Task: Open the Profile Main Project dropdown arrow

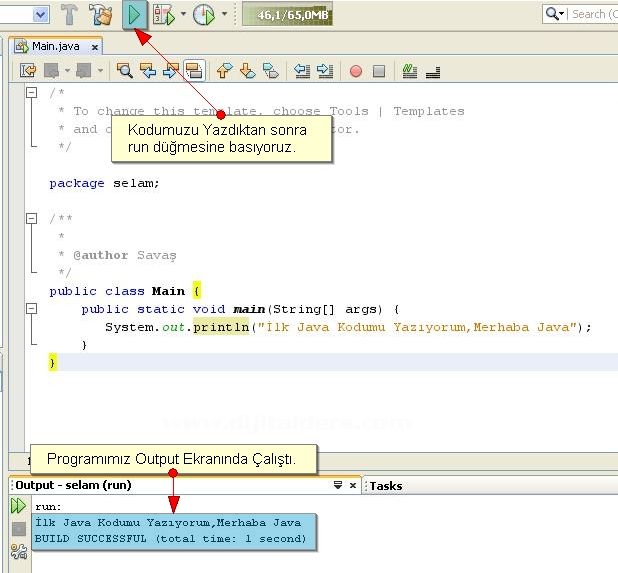Action: click(x=225, y=14)
